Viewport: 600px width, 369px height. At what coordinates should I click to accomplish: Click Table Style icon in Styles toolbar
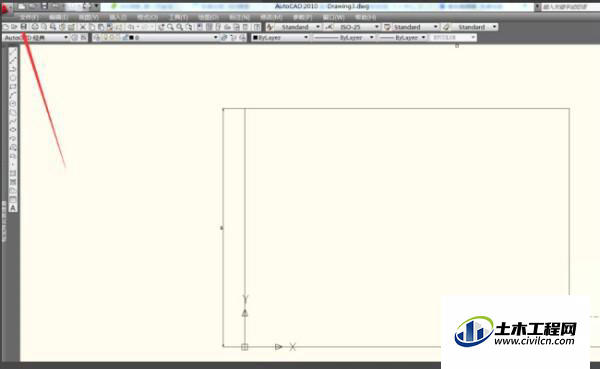coord(387,27)
